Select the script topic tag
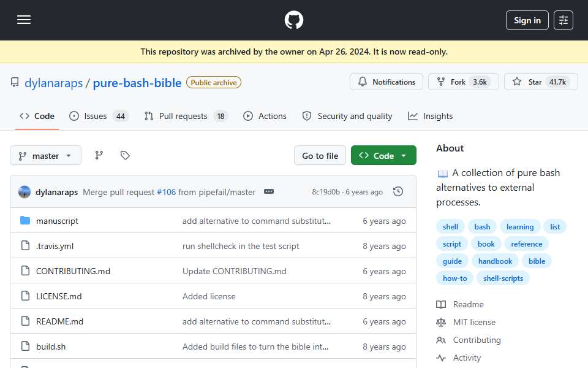588x368 pixels. click(451, 244)
